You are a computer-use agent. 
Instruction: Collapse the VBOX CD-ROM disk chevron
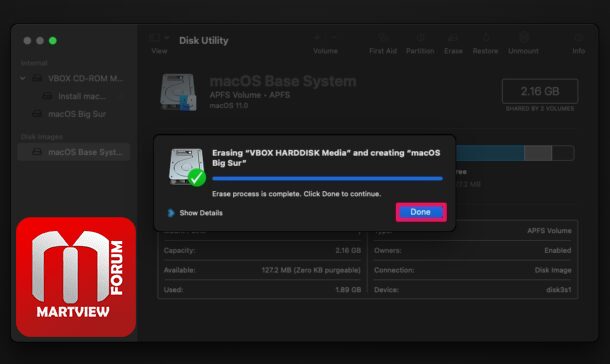(23, 78)
